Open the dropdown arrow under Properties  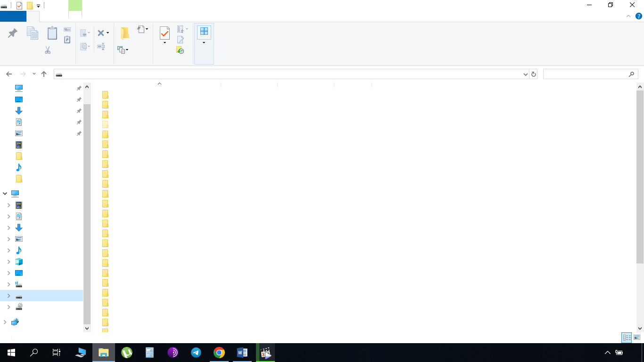pos(165,43)
